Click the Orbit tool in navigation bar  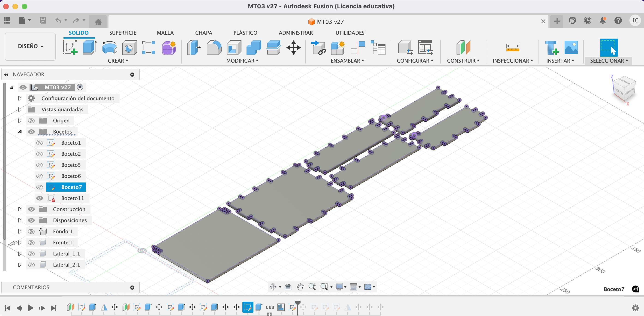point(273,287)
